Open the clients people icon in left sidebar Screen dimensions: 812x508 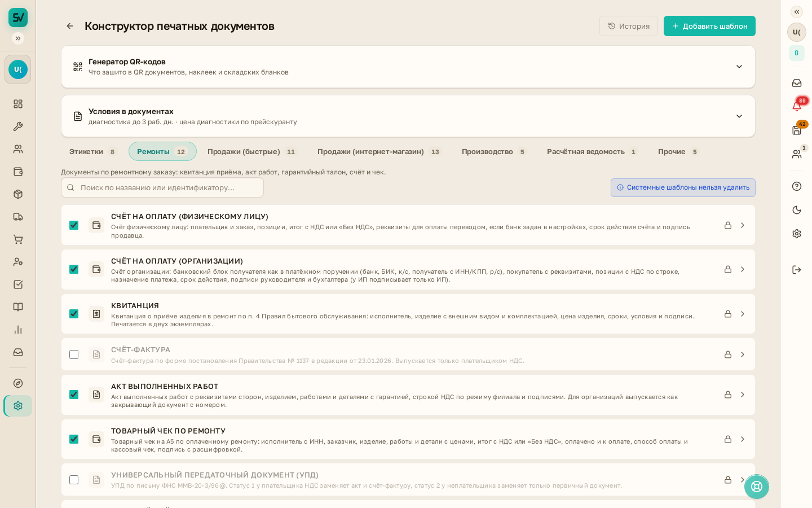click(x=18, y=149)
